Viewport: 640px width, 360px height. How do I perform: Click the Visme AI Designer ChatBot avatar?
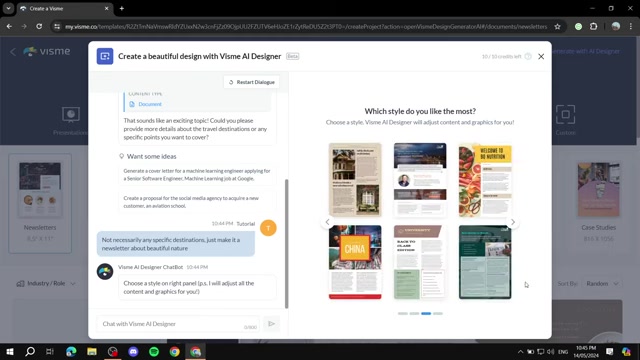(x=105, y=271)
